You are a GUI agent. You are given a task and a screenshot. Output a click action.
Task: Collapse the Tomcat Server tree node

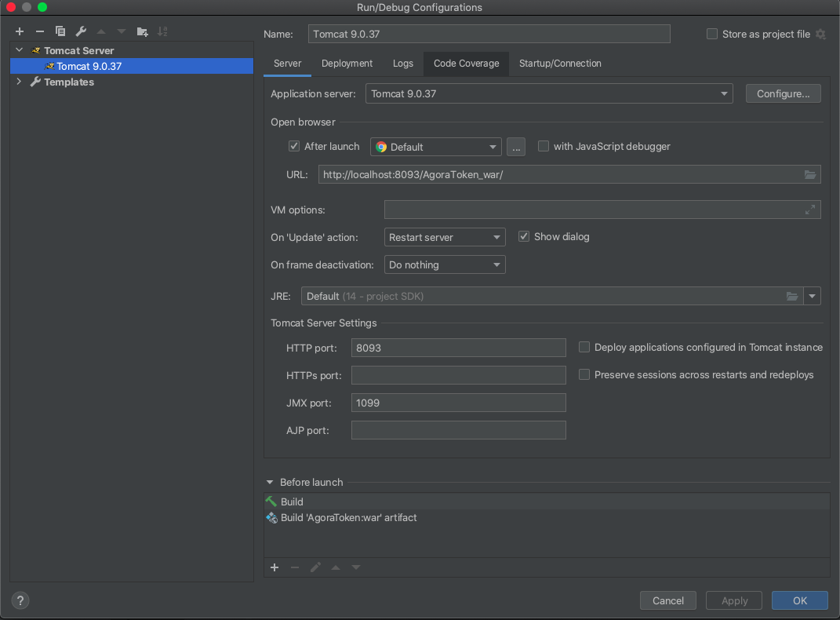point(20,50)
